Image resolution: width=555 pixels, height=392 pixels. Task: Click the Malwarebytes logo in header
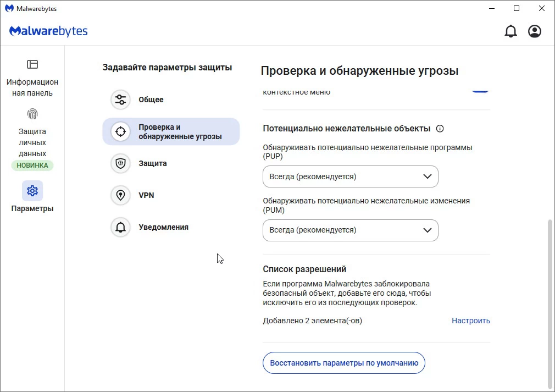pyautogui.click(x=48, y=31)
